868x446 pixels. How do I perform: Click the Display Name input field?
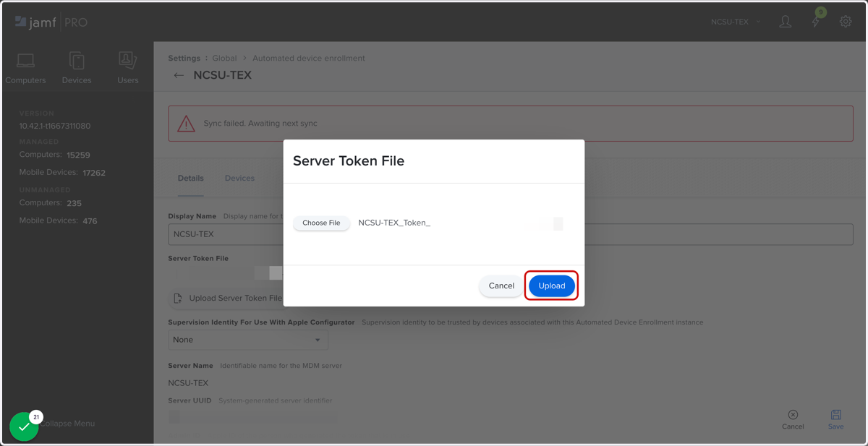[x=511, y=234]
